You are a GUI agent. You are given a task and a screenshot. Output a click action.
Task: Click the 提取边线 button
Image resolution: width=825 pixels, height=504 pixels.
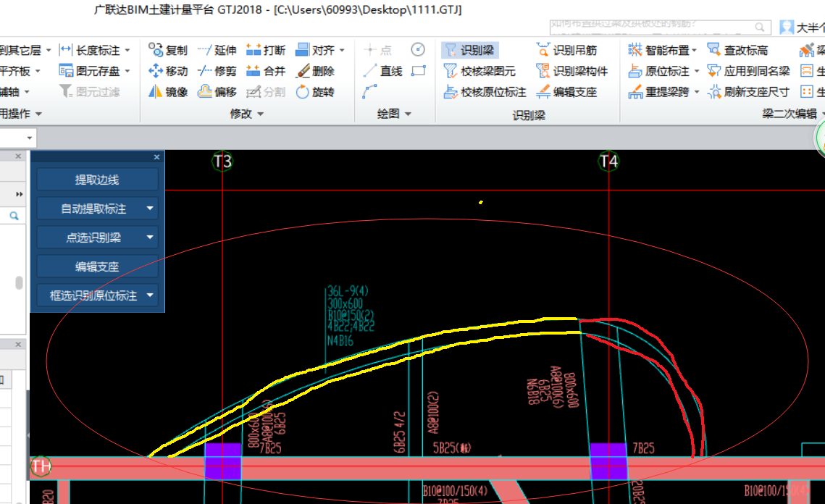[97, 180]
